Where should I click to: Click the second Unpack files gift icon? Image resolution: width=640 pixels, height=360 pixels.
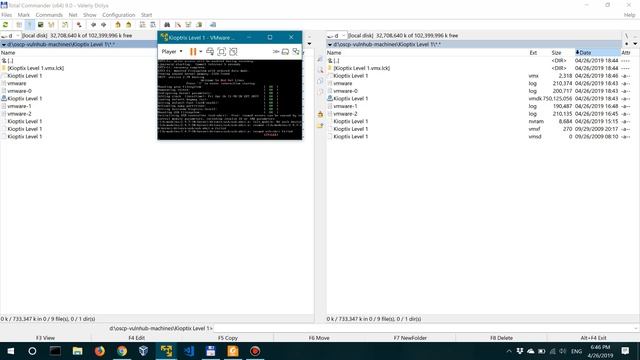click(128, 25)
